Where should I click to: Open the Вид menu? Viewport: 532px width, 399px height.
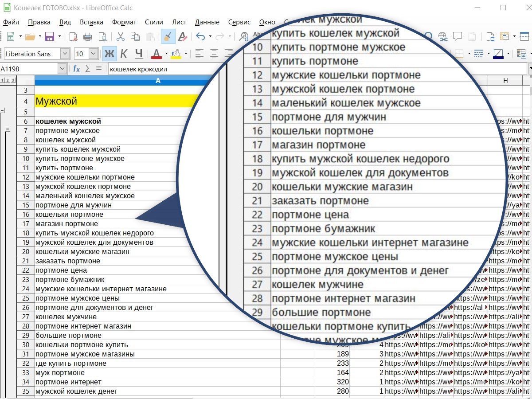(x=65, y=22)
